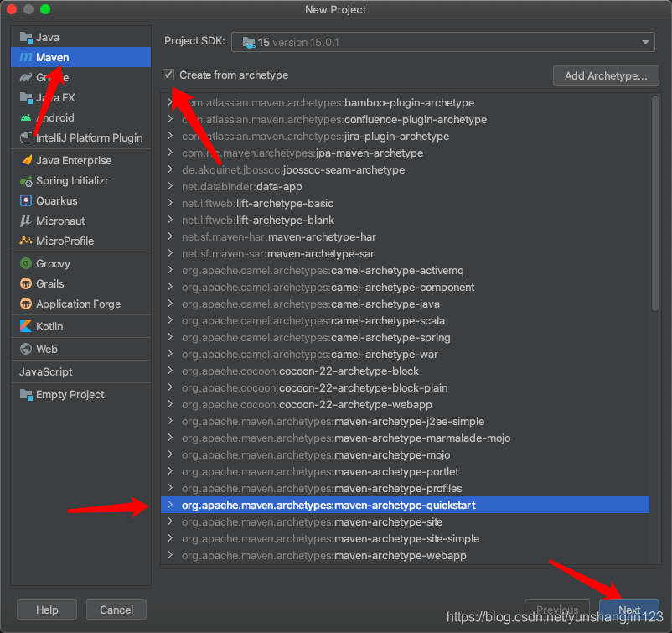Click the Quarkus icon

point(26,200)
